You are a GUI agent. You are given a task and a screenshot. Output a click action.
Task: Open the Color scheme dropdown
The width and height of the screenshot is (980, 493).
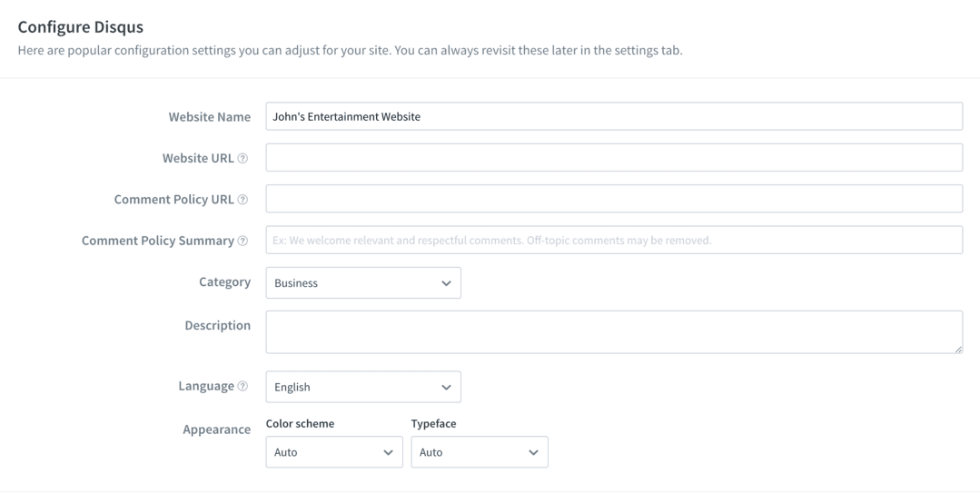point(333,452)
